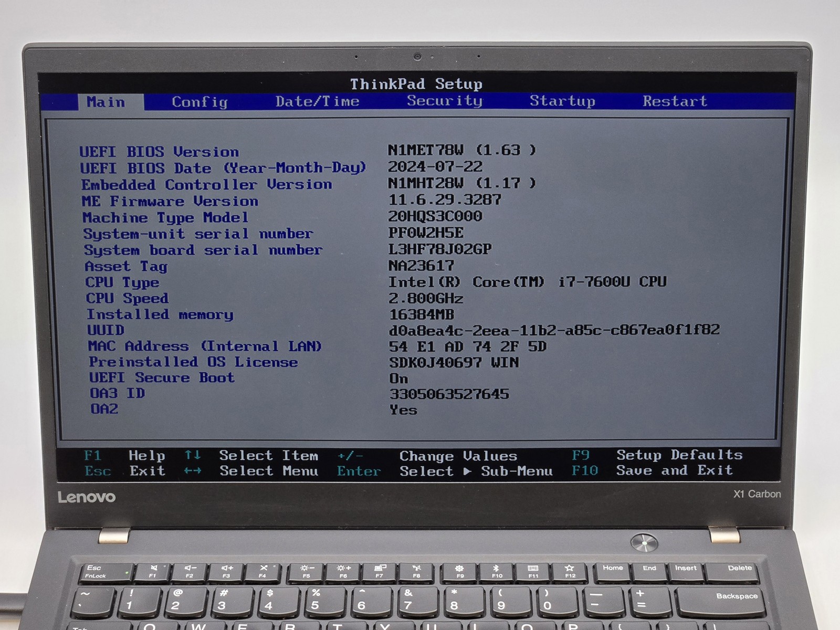Select license value SDK0J40697 WIN
Image resolution: width=840 pixels, height=630 pixels.
tap(454, 362)
